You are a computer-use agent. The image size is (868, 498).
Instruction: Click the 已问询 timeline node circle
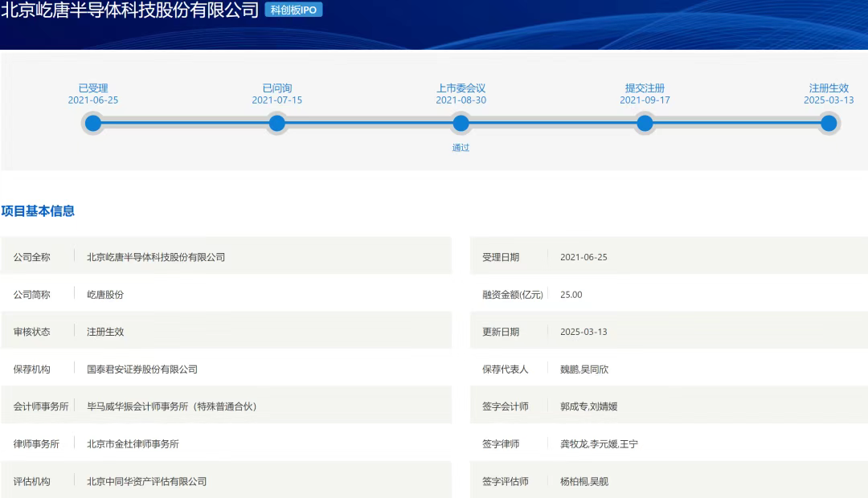(x=277, y=123)
